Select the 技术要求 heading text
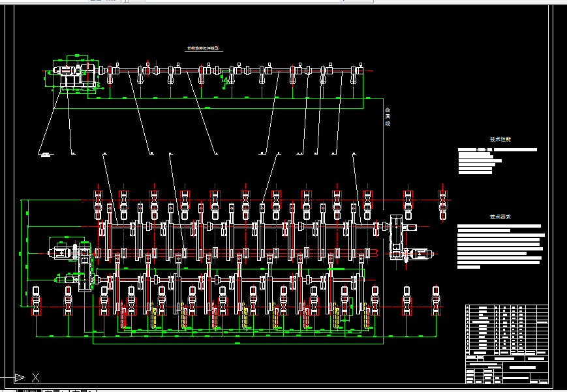The height and width of the screenshot is (392, 567). (x=500, y=217)
